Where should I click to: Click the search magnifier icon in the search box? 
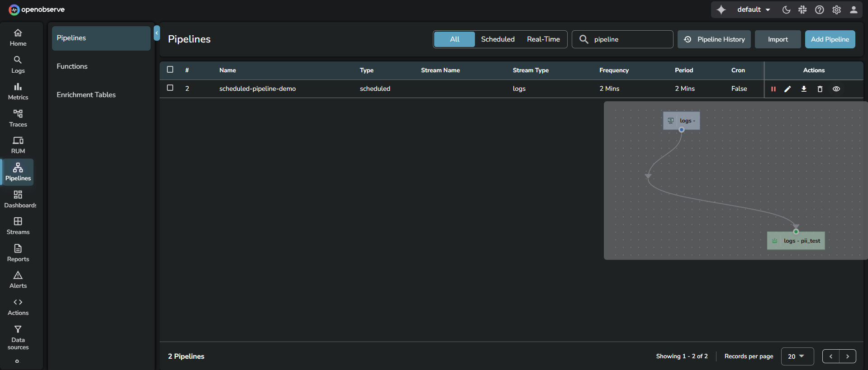pyautogui.click(x=584, y=39)
